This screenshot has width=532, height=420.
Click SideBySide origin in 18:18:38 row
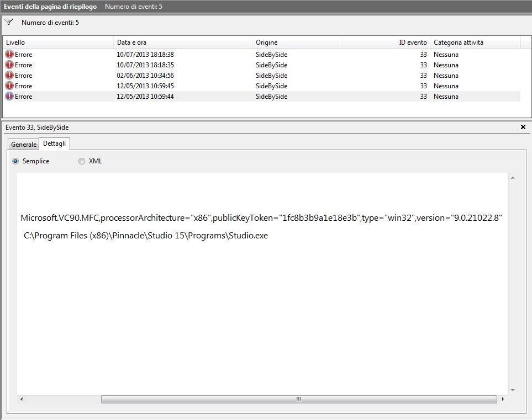coord(271,54)
